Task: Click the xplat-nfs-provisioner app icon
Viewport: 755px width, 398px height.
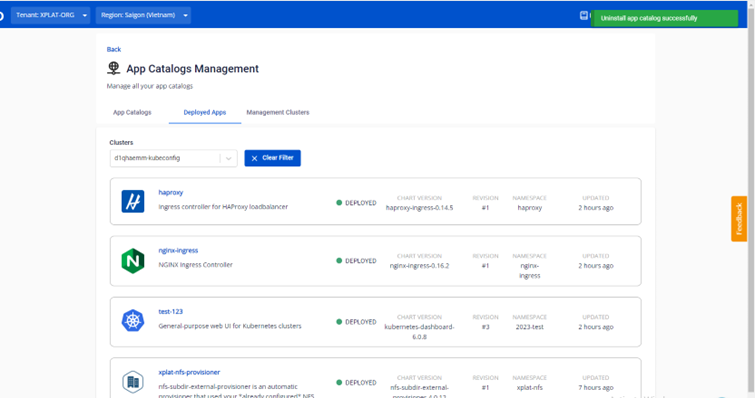Action: [x=133, y=382]
